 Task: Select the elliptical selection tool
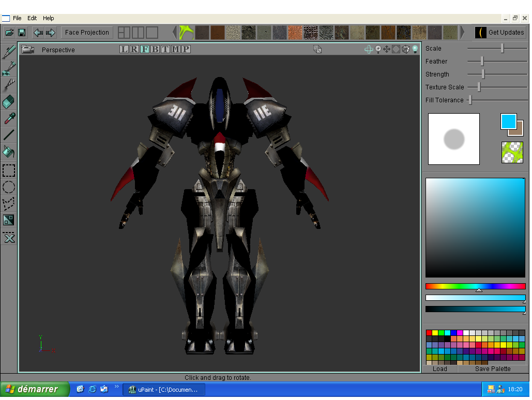pyautogui.click(x=8, y=187)
